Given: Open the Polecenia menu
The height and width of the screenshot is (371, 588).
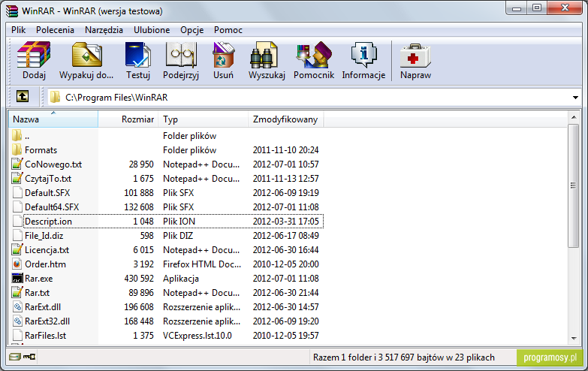Looking at the screenshot, I should tap(55, 30).
